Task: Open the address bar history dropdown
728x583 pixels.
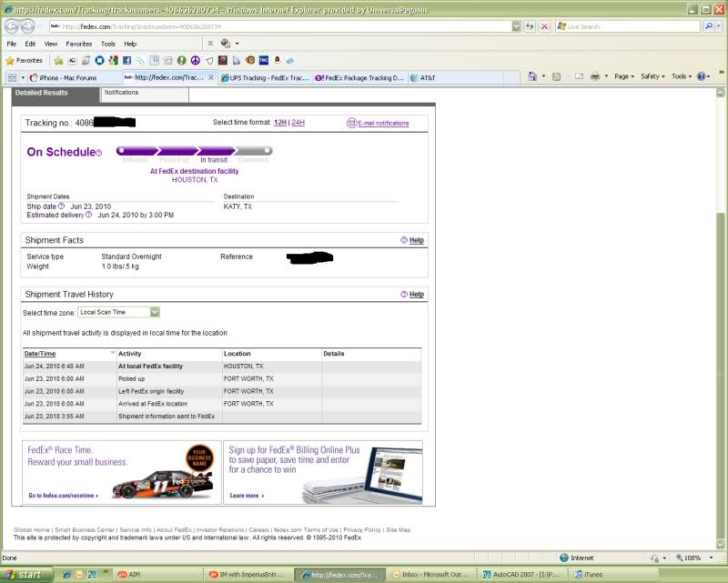Action: pyautogui.click(x=516, y=26)
